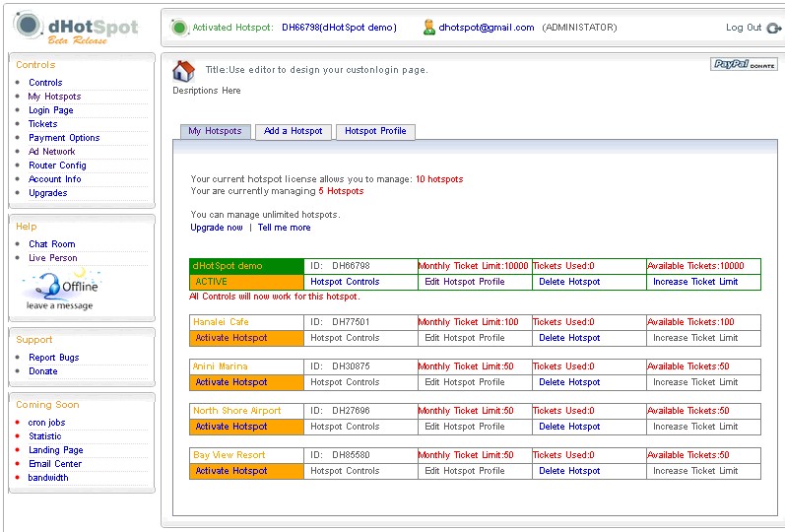785x532 pixels.
Task: Delete the North Shore Airport hotspot
Action: pyautogui.click(x=569, y=427)
